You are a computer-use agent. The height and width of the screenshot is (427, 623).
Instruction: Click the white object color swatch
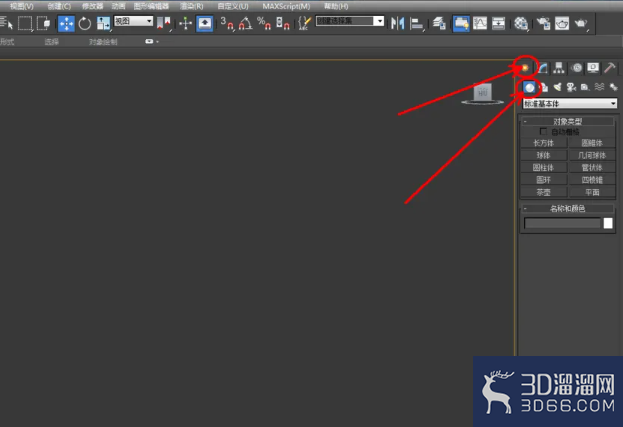[x=608, y=223]
